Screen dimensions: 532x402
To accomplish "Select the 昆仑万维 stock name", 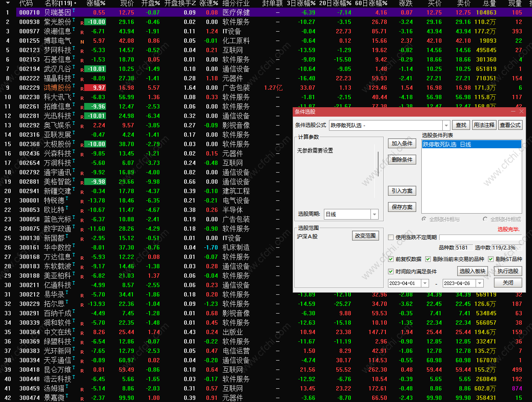I will [x=58, y=370].
